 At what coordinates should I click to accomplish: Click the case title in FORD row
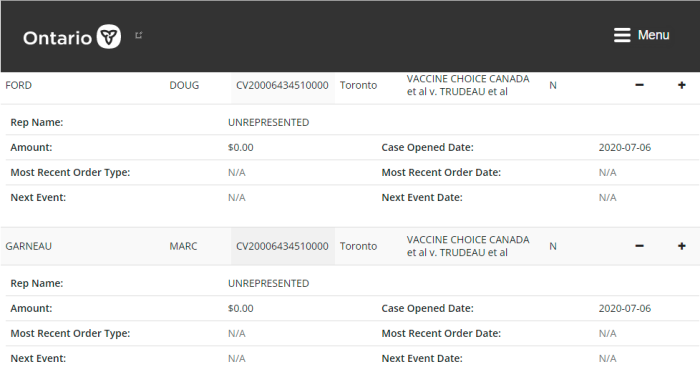click(x=468, y=85)
